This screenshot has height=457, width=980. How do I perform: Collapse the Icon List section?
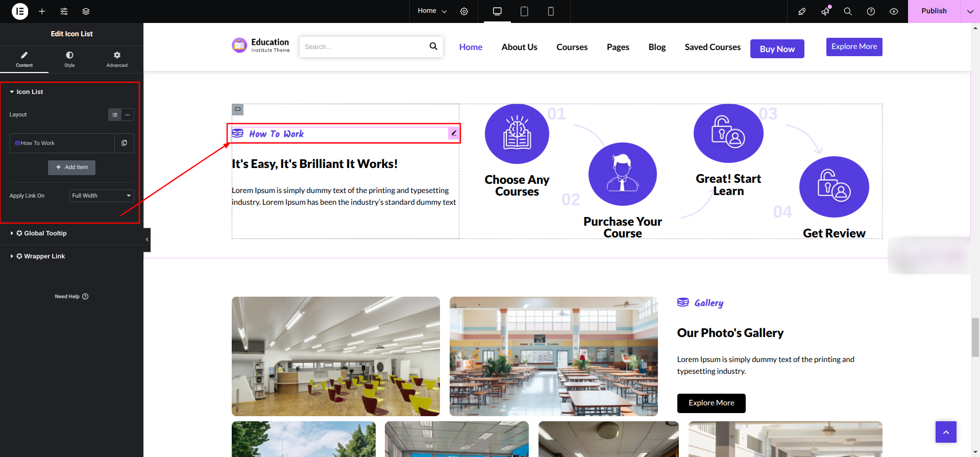pyautogui.click(x=30, y=92)
